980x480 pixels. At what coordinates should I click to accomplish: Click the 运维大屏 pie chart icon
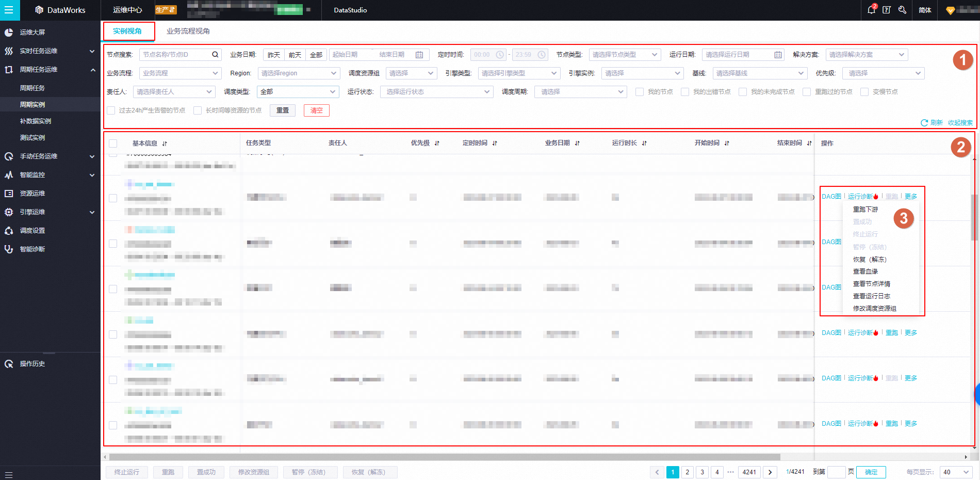[9, 33]
